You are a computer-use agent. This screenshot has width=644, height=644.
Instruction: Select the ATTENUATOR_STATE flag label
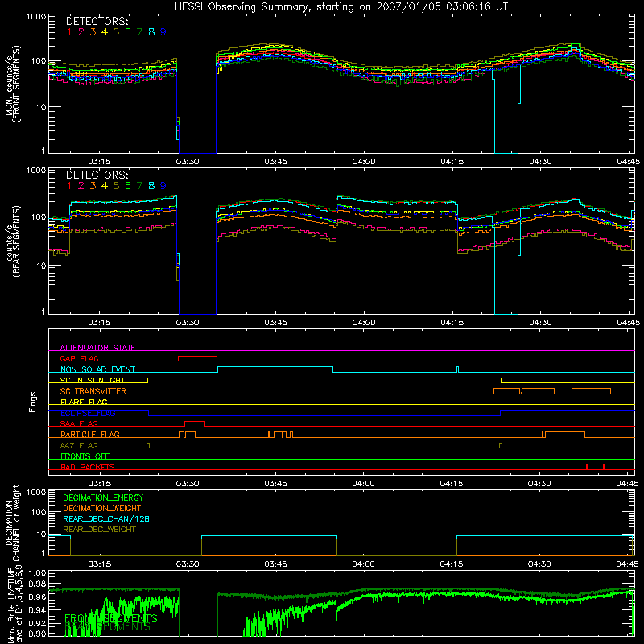(97, 348)
